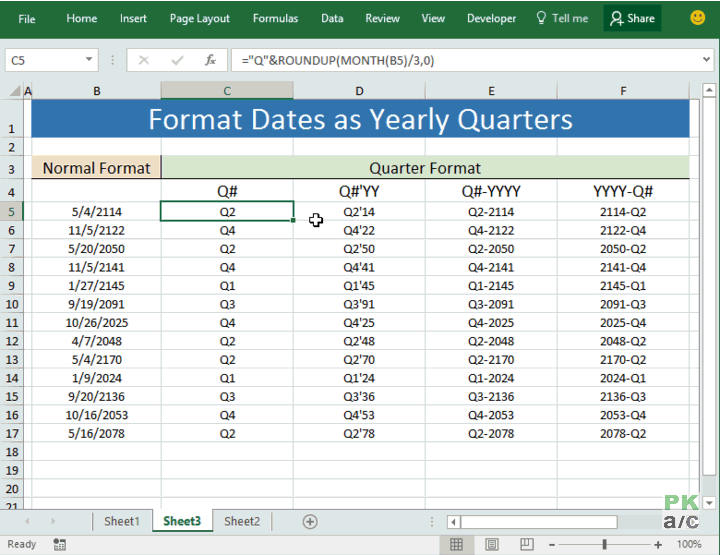Open the Formulas ribbon tab
The width and height of the screenshot is (720, 555).
275,18
